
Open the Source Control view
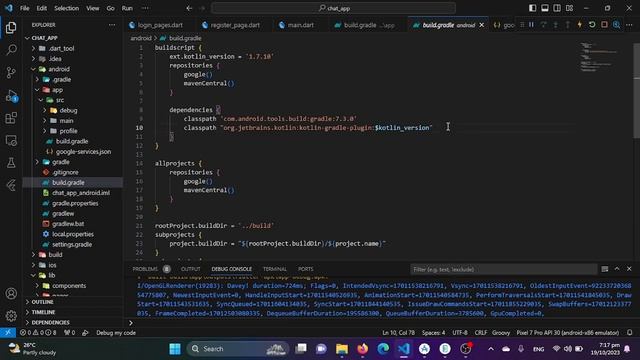11,73
